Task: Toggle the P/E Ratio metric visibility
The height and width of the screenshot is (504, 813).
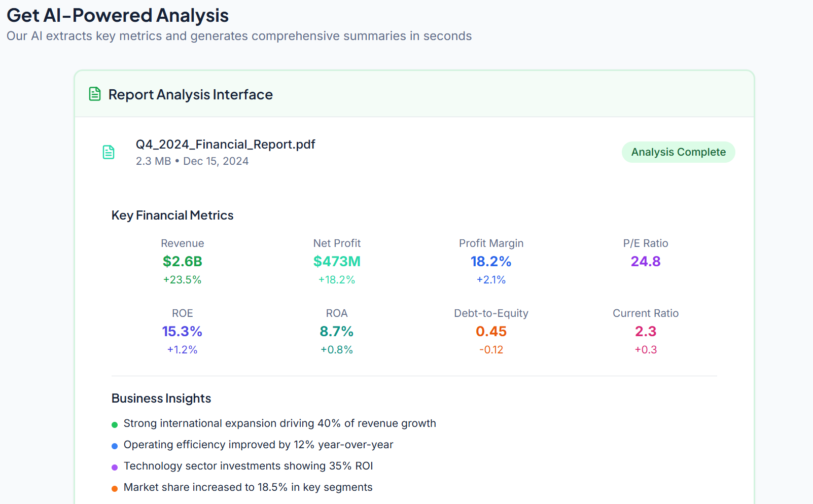Action: coord(645,261)
